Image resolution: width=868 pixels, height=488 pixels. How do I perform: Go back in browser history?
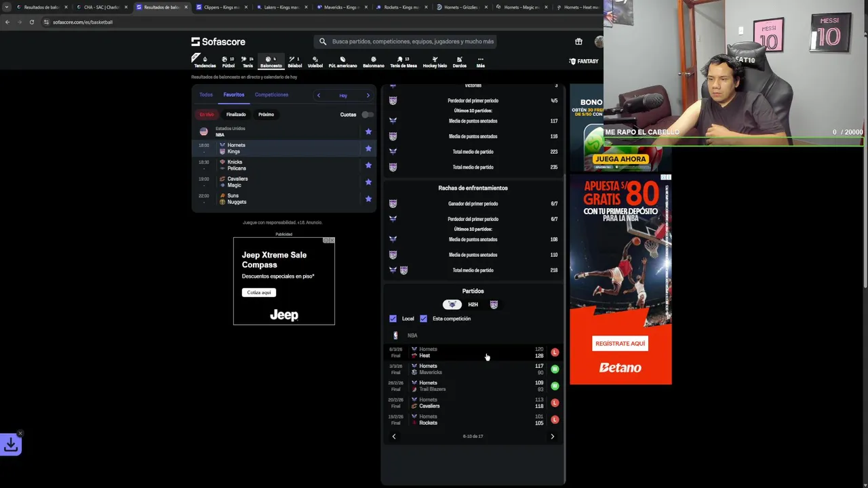coord(7,22)
